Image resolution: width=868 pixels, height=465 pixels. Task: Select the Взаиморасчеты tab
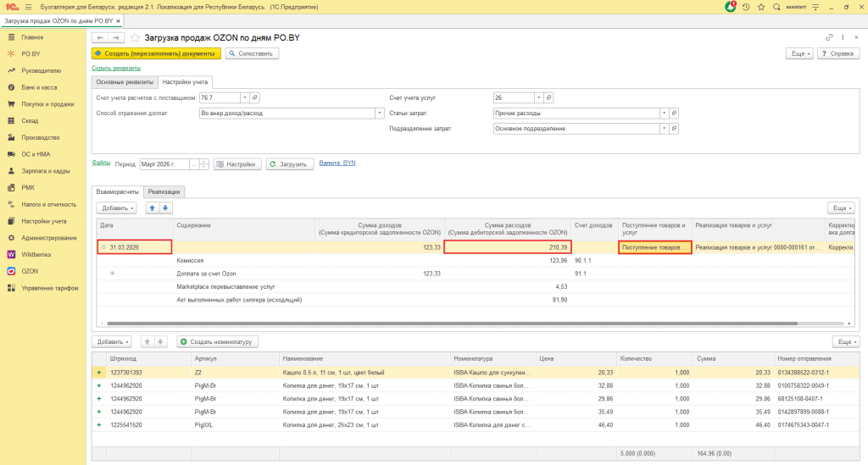117,191
